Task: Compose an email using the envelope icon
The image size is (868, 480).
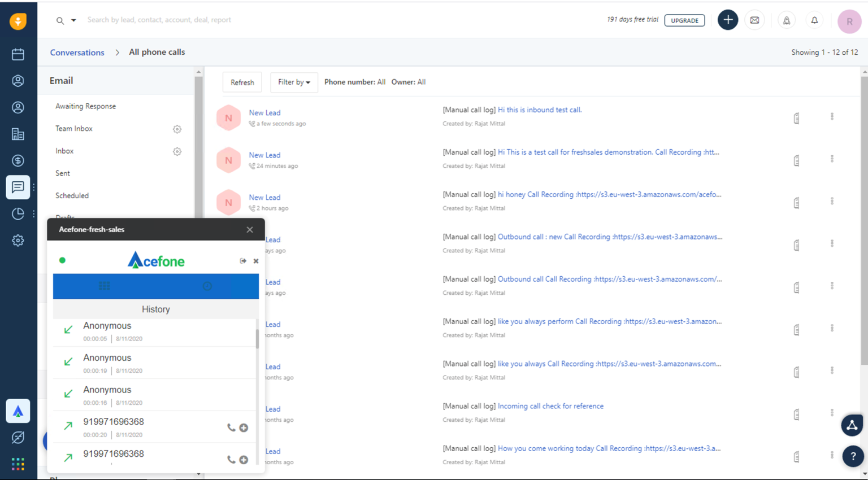Action: coord(754,20)
